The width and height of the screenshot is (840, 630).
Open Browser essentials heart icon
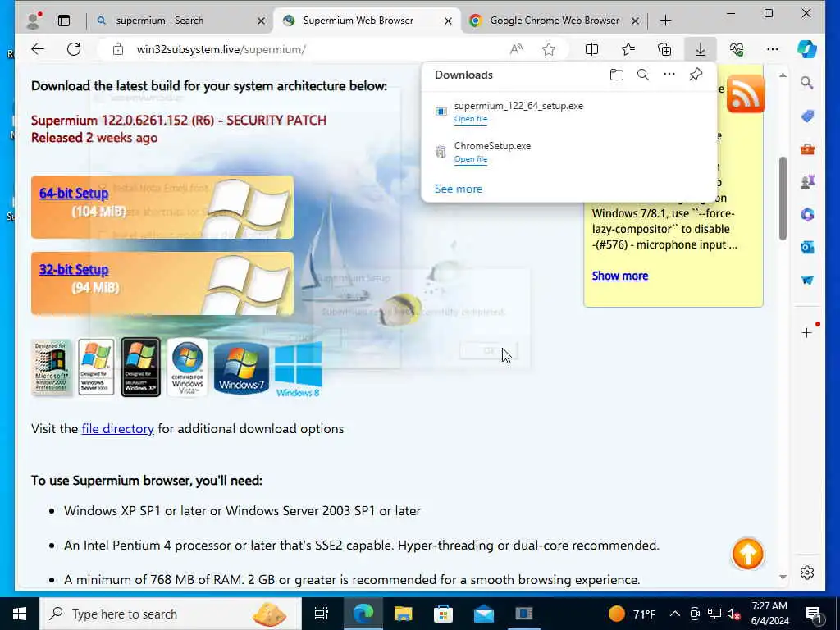737,49
